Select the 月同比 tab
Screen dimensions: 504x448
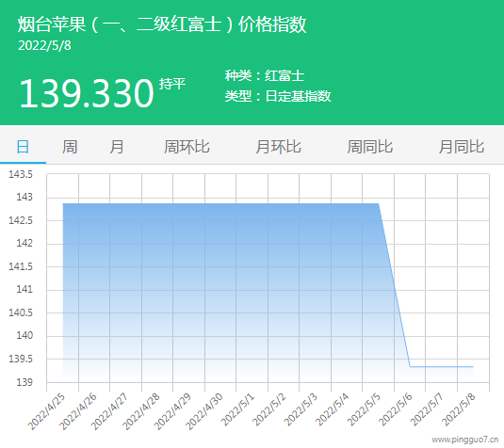(462, 147)
